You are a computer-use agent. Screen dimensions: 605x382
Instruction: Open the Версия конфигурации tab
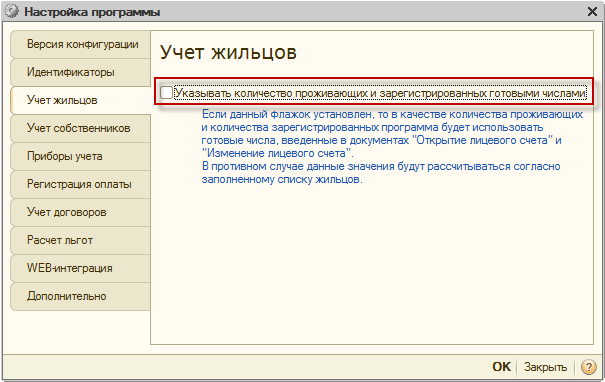tap(81, 44)
